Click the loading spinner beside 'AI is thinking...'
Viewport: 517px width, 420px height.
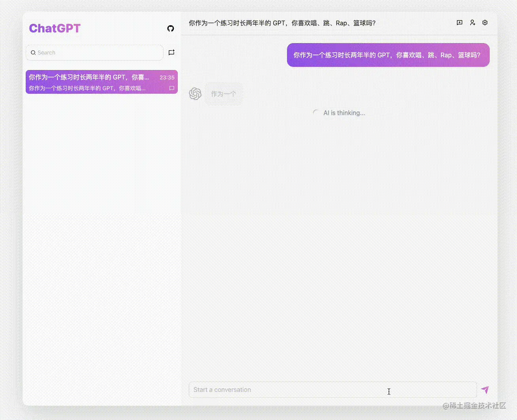(316, 113)
